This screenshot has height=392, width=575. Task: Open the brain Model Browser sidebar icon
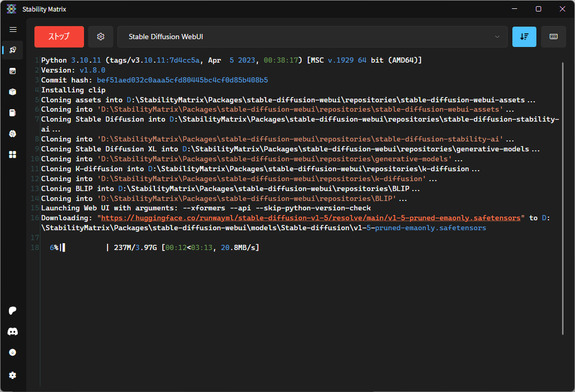click(13, 134)
